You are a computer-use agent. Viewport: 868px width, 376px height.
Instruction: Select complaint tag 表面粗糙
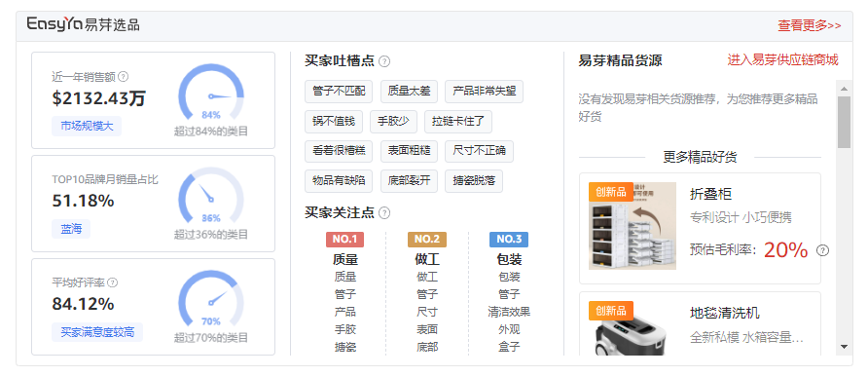[409, 151]
